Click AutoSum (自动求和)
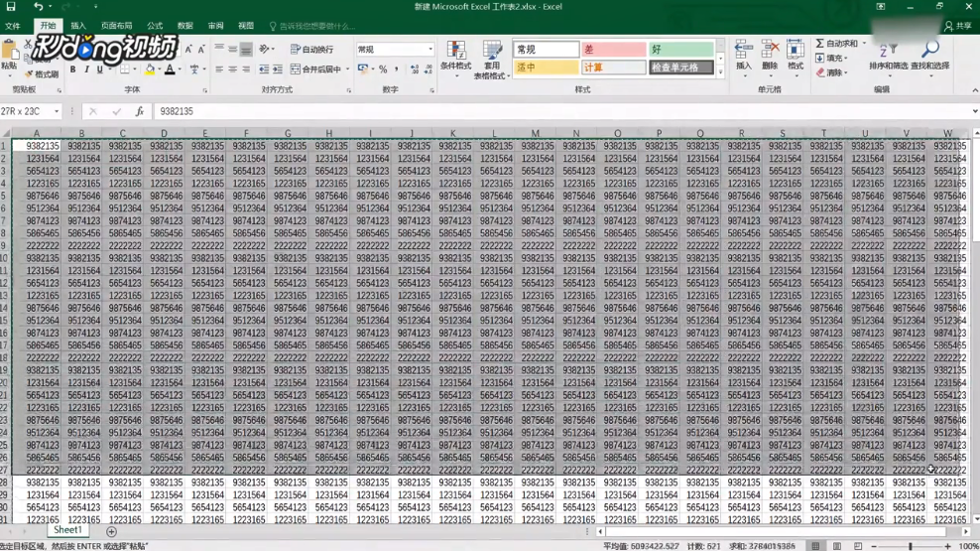Screen dimensions: 980x551 [838, 44]
